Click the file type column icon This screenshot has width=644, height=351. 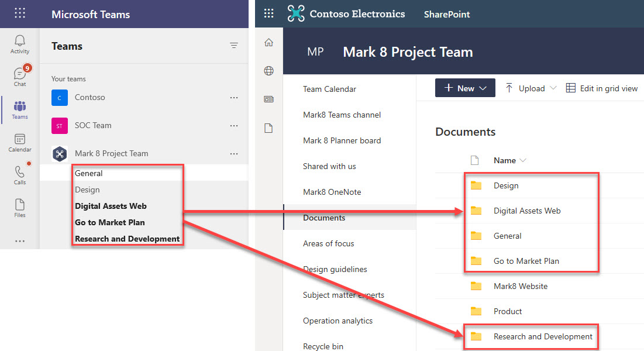point(474,160)
